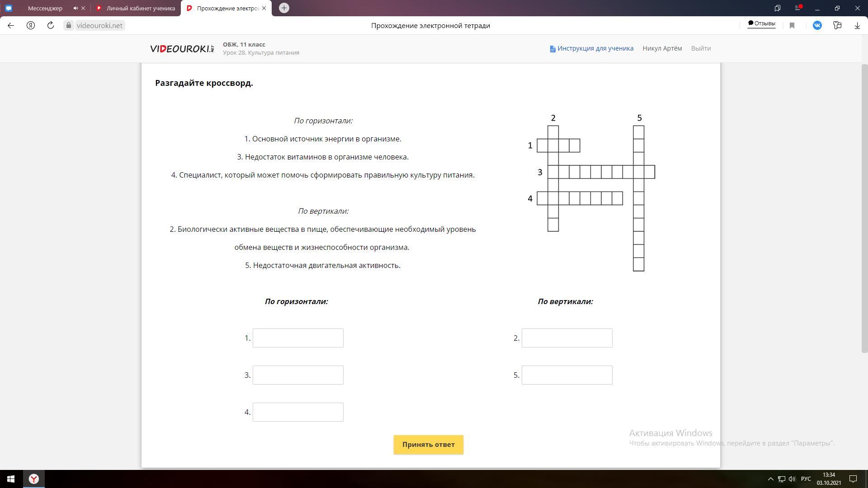Image resolution: width=868 pixels, height=488 pixels.
Task: Click the lock icon in the address bar
Action: [69, 25]
